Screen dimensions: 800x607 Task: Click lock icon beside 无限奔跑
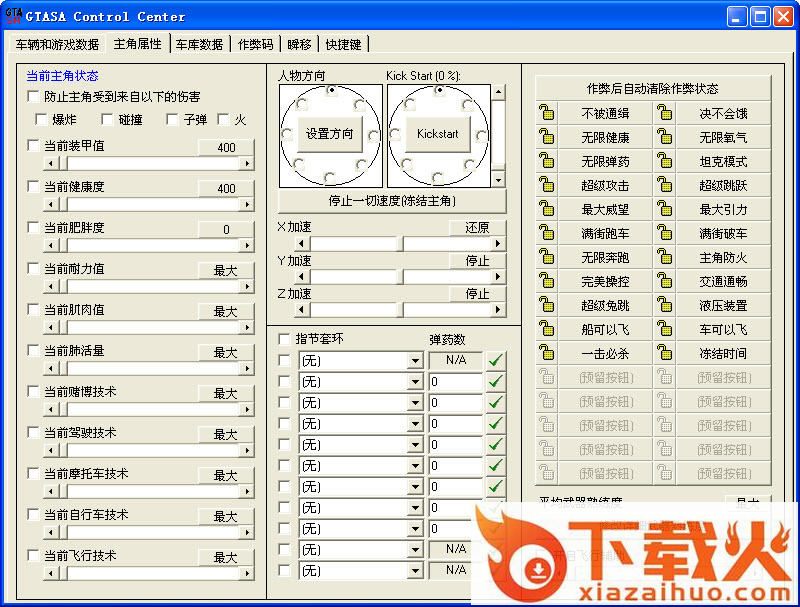pyautogui.click(x=547, y=257)
